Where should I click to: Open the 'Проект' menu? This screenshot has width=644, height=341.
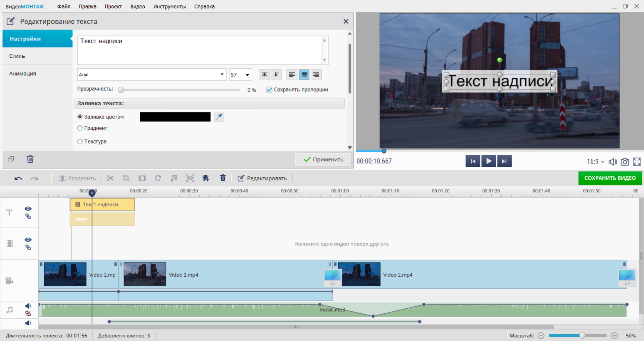[x=113, y=6]
